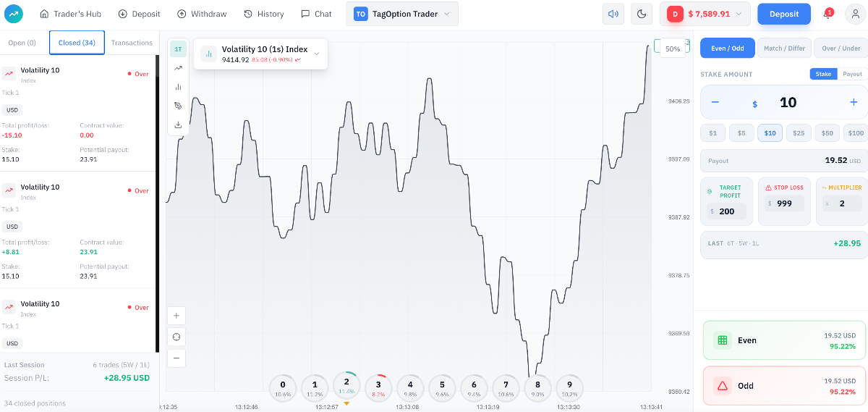Viewport: 868px width, 412px height.
Task: Toggle dark mode with moon icon
Action: 642,14
